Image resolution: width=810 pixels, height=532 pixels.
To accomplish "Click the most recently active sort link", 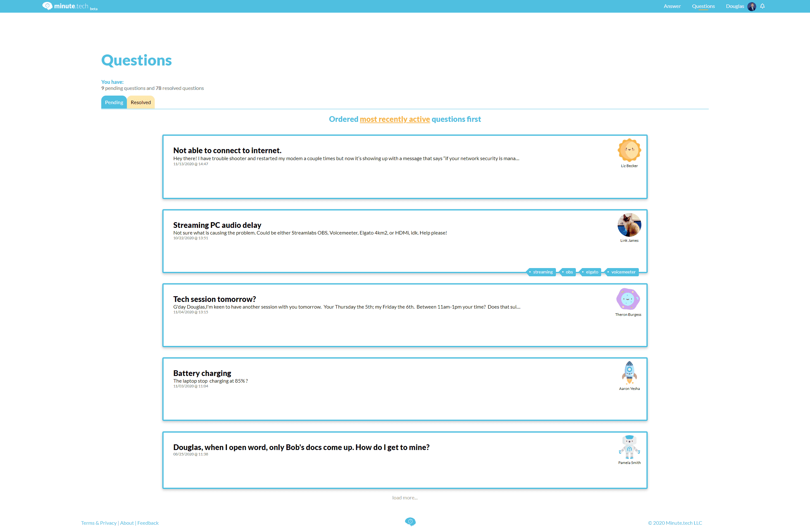I will click(395, 119).
